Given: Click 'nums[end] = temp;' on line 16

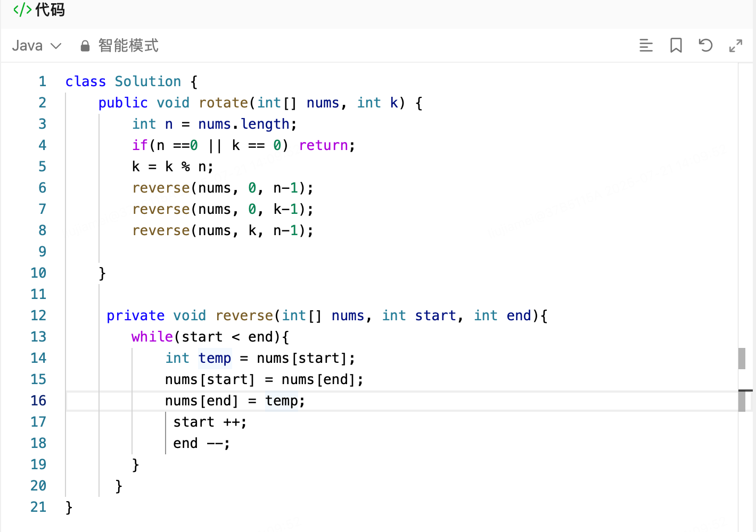Looking at the screenshot, I should click(235, 401).
